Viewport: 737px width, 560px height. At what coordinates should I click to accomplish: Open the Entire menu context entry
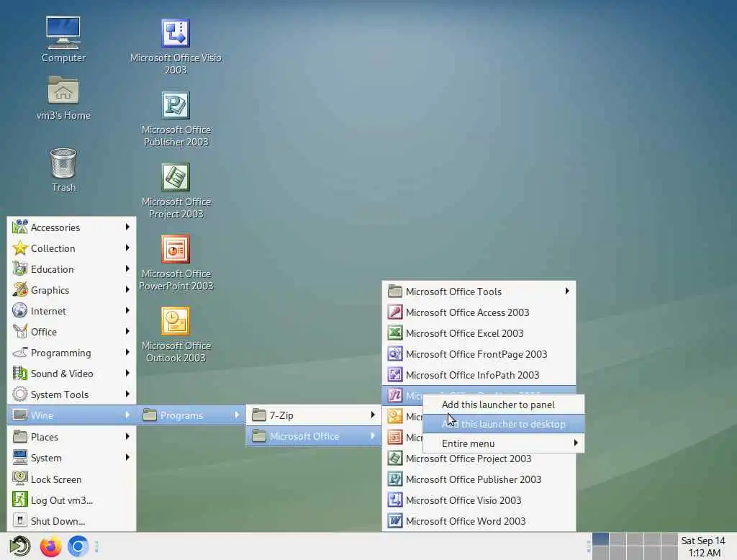click(x=503, y=443)
